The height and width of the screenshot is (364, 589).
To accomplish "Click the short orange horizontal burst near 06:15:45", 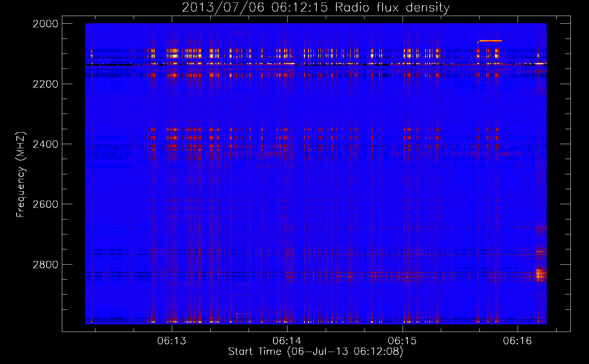I will point(490,41).
